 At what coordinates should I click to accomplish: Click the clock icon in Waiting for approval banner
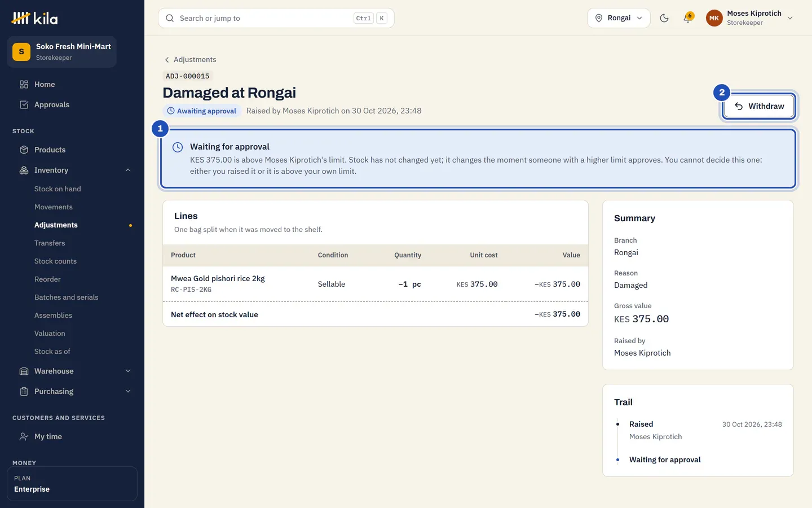click(178, 147)
